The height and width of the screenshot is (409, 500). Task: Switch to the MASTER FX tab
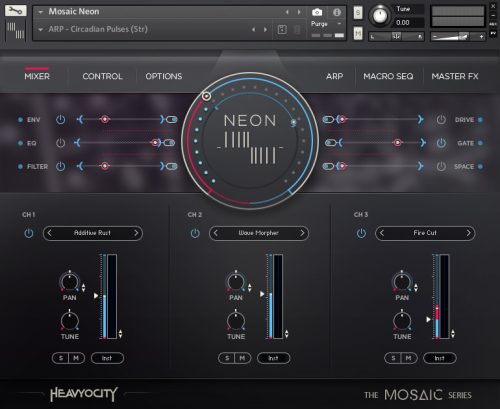(455, 76)
